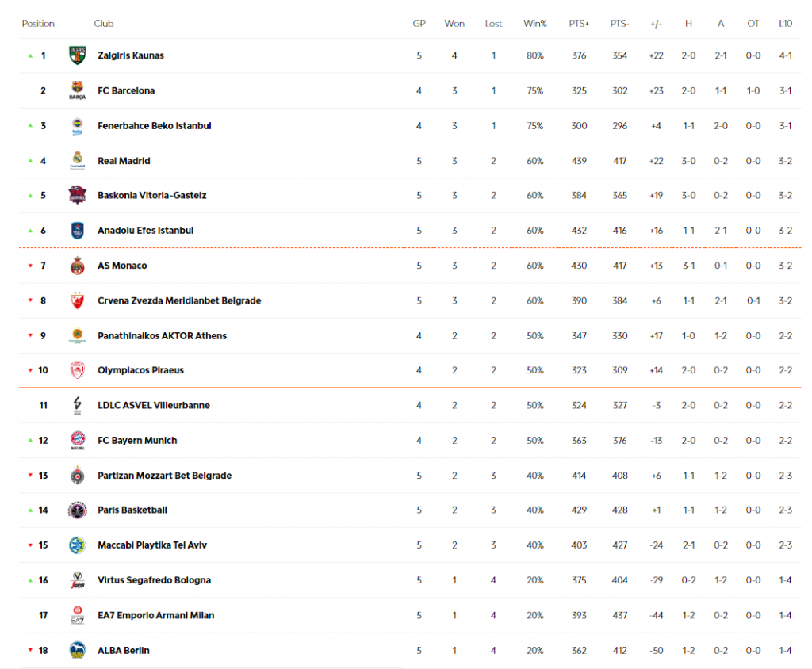
Task: Click the AS Monaco club logo
Action: click(77, 266)
